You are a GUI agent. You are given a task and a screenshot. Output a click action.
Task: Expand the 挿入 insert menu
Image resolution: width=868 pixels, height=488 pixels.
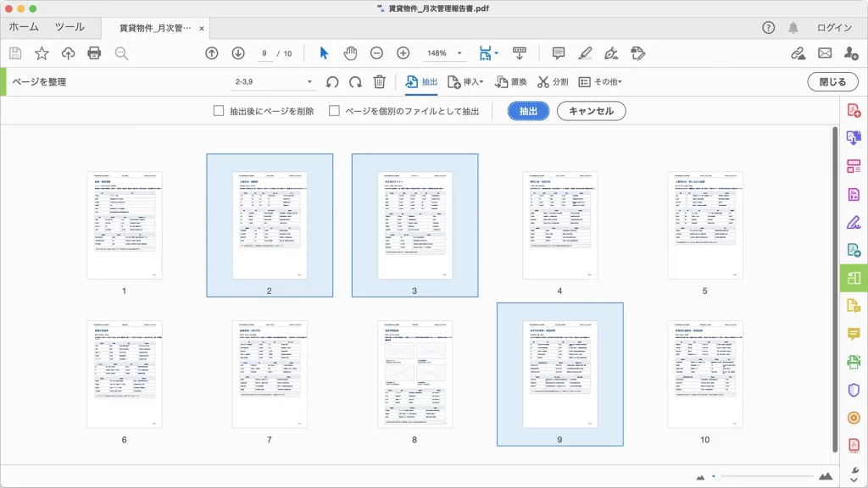point(465,82)
